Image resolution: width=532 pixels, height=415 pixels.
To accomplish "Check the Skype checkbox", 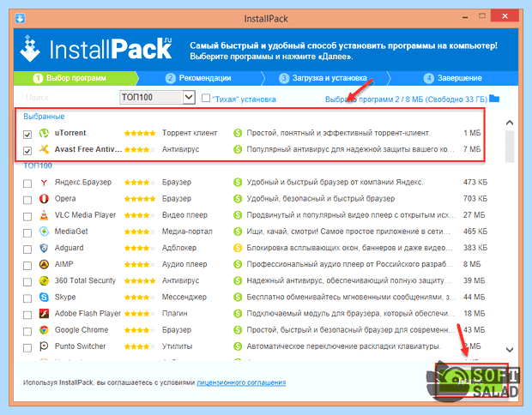I will click(x=27, y=298).
